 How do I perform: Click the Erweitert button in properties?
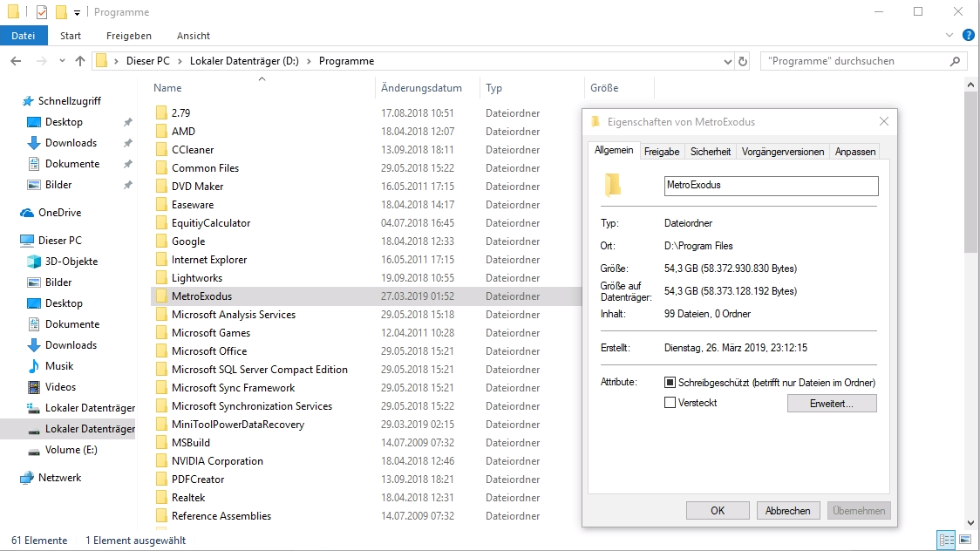tap(832, 403)
